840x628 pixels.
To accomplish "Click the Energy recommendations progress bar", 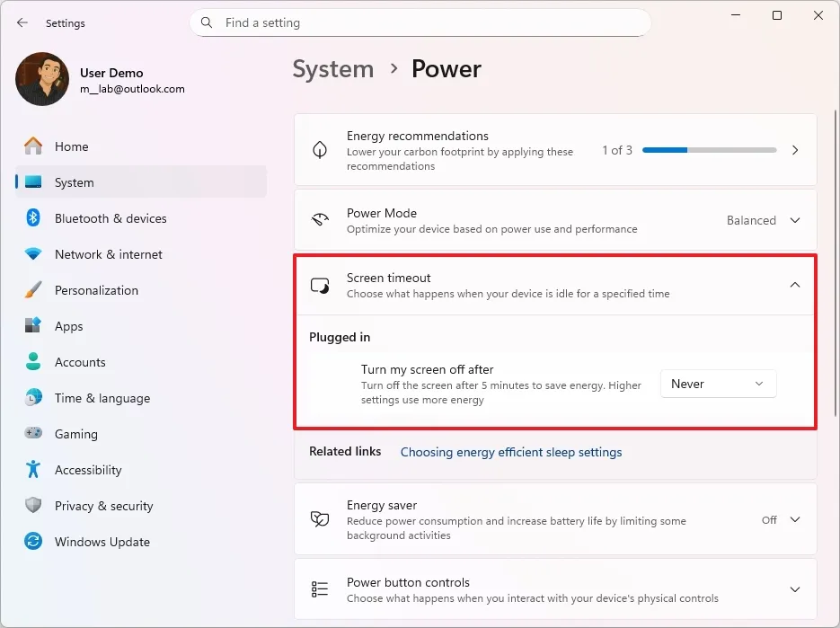I will point(709,150).
